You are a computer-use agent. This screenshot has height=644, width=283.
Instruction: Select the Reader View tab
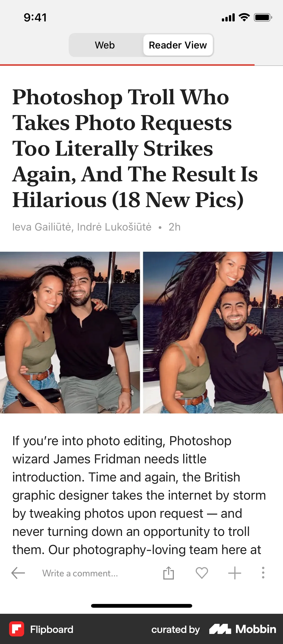tap(178, 45)
